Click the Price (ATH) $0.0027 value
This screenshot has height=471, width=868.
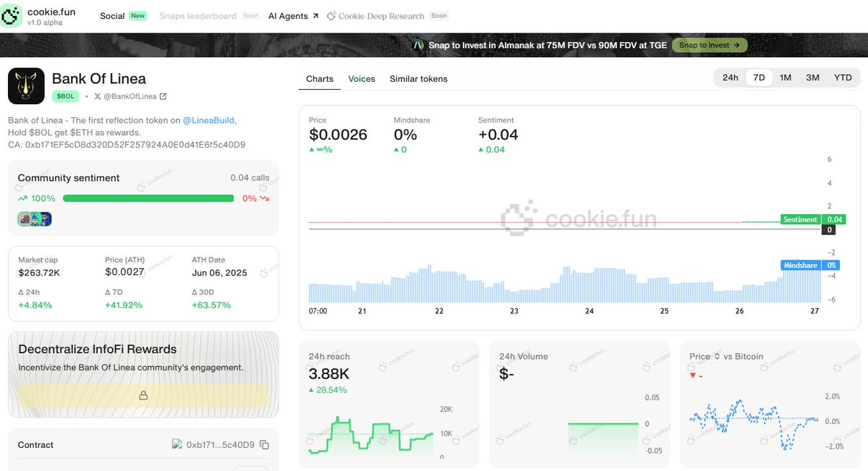coord(124,272)
